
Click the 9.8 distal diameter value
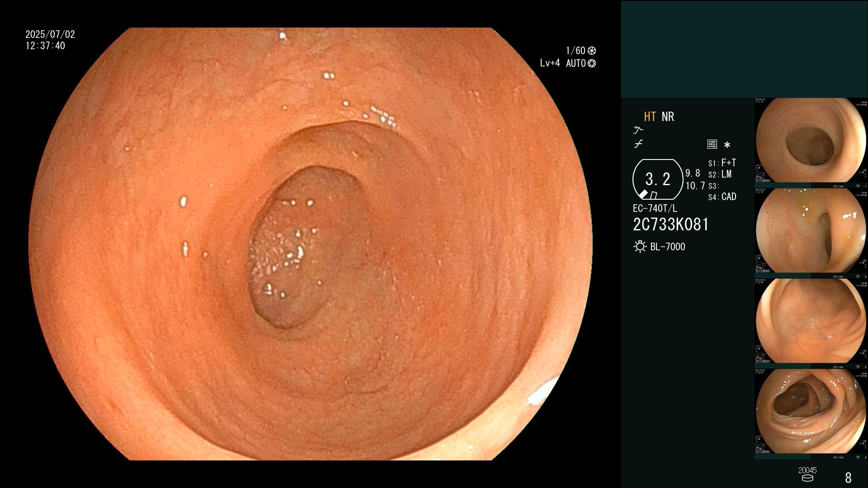click(x=693, y=174)
